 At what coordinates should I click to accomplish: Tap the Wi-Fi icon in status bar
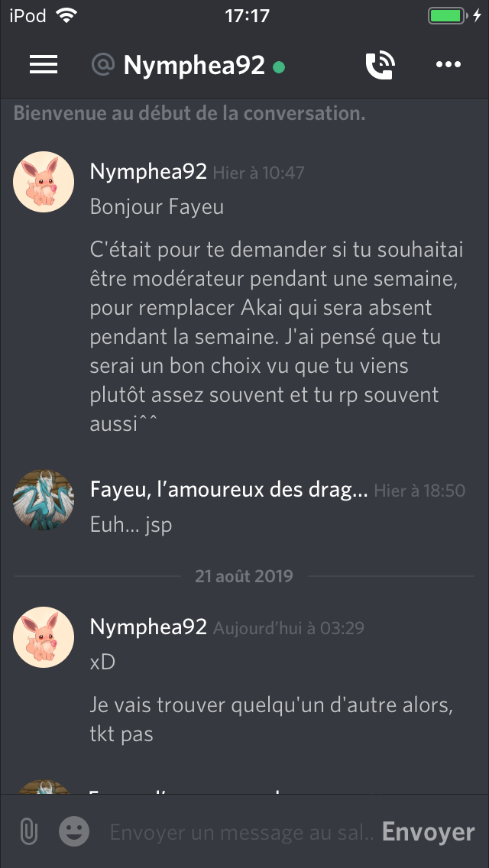coord(66,15)
